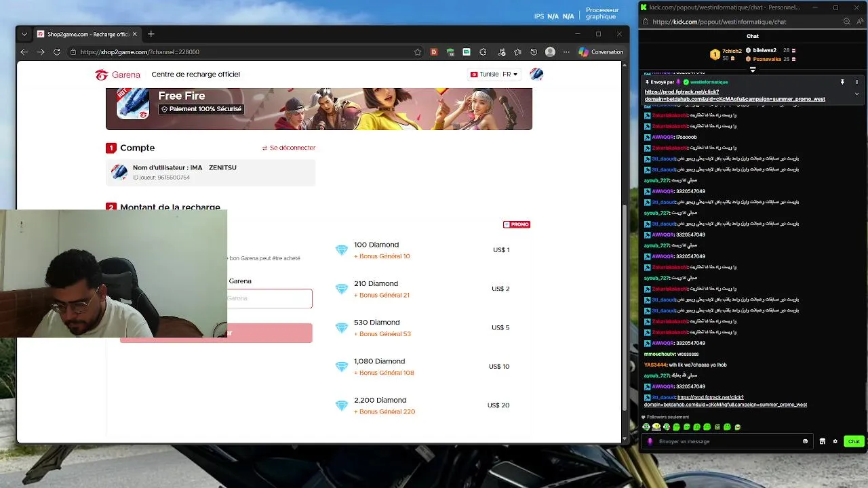Collapse the leaderboard with the down arrow
This screenshot has height=488, width=868.
(x=753, y=69)
